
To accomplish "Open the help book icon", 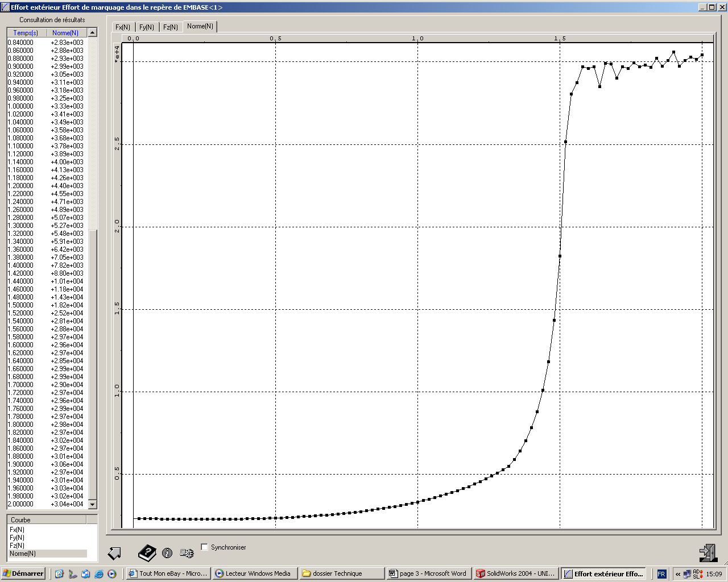I will coord(147,552).
